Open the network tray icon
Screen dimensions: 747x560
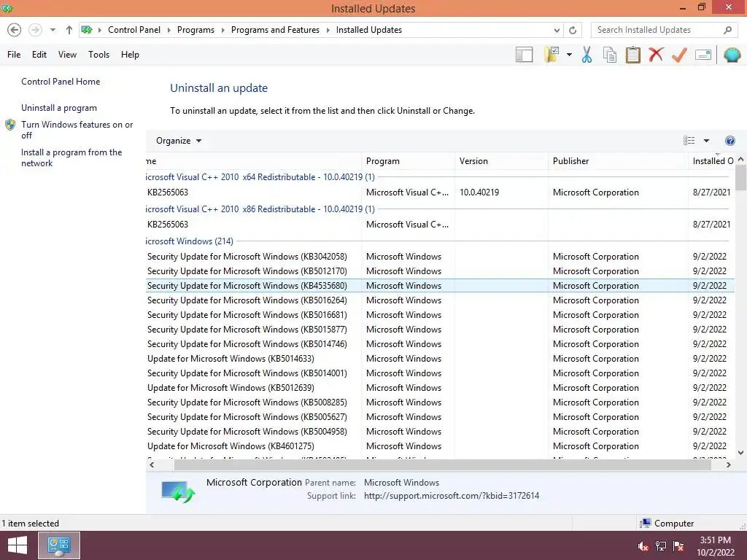(661, 546)
